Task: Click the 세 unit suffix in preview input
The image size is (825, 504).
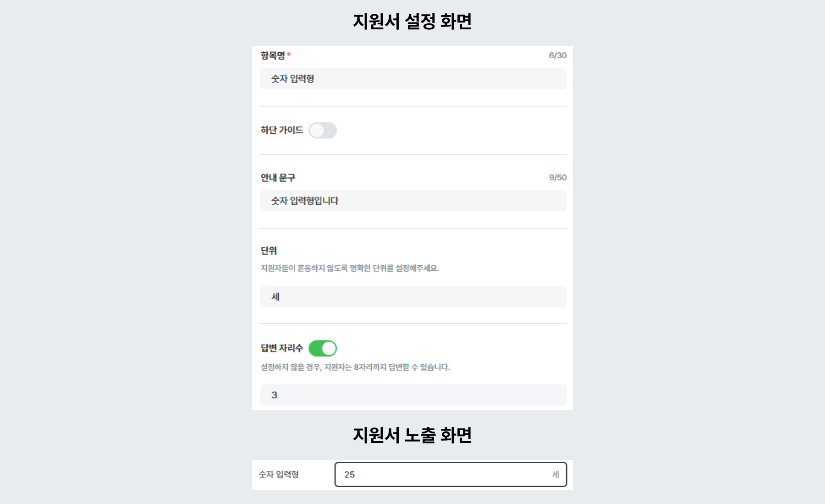Action: click(556, 475)
